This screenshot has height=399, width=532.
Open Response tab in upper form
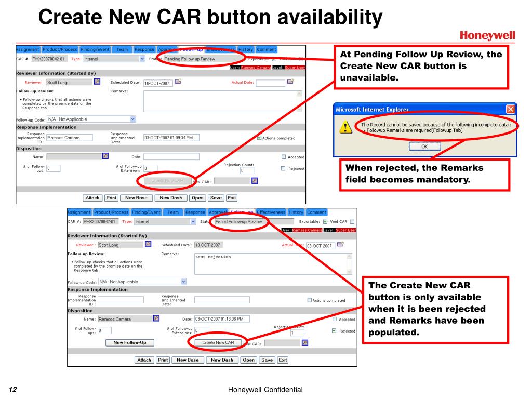tap(144, 49)
